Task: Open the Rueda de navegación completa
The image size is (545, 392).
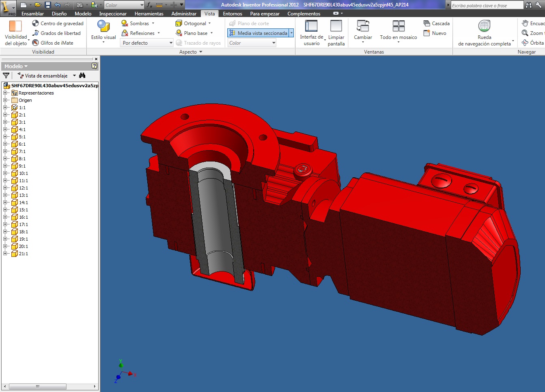Action: coord(485,32)
